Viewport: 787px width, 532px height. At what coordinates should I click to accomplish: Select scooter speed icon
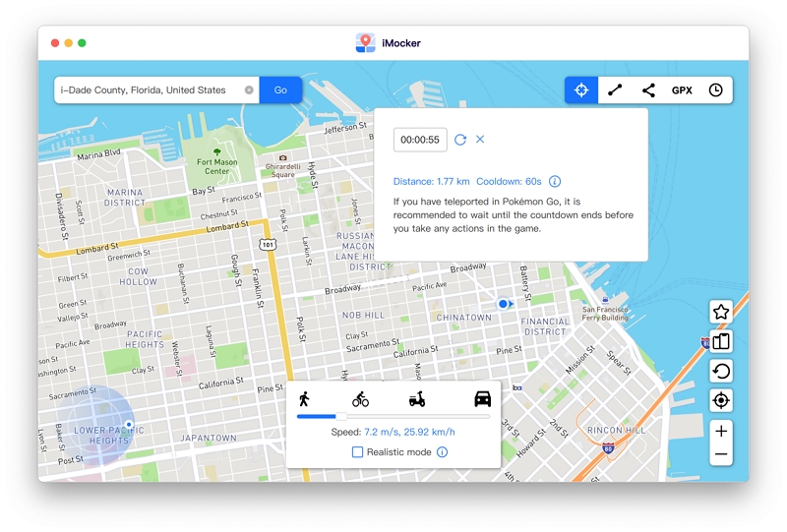[417, 399]
